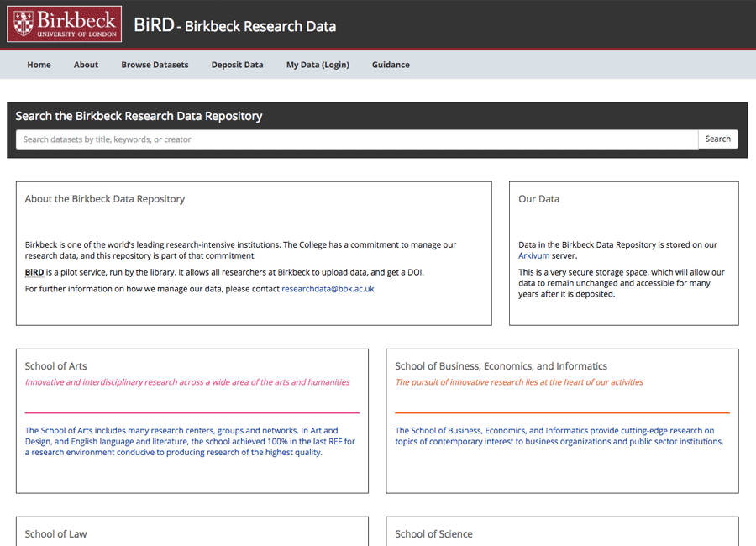This screenshot has height=546, width=756.
Task: Click School of Business, Economics, and Informatics heading
Action: 501,366
